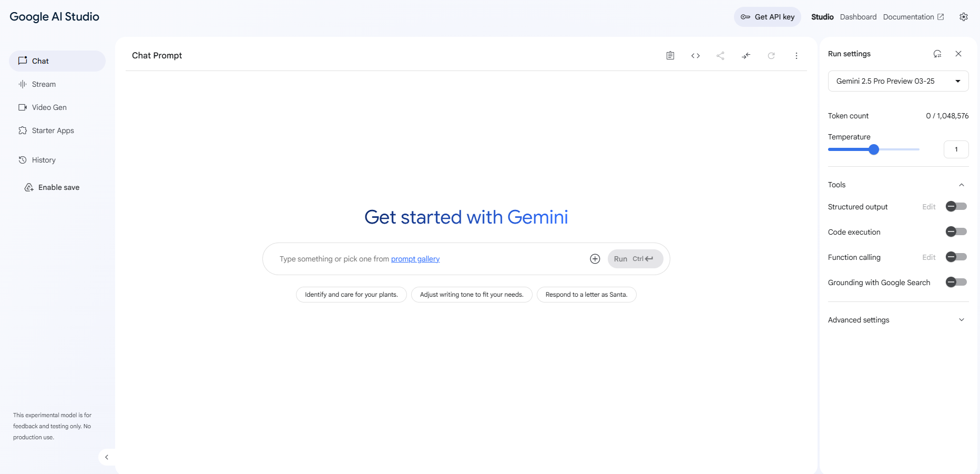Screen dimensions: 980x474
Task: Switch to the Dashboard tab
Action: (x=858, y=17)
